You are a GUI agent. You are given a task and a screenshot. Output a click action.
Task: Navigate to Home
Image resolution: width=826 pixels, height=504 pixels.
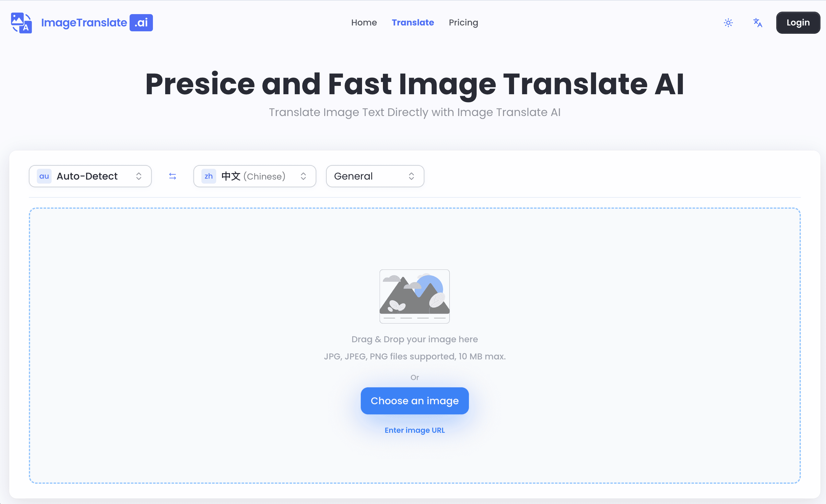pos(364,22)
